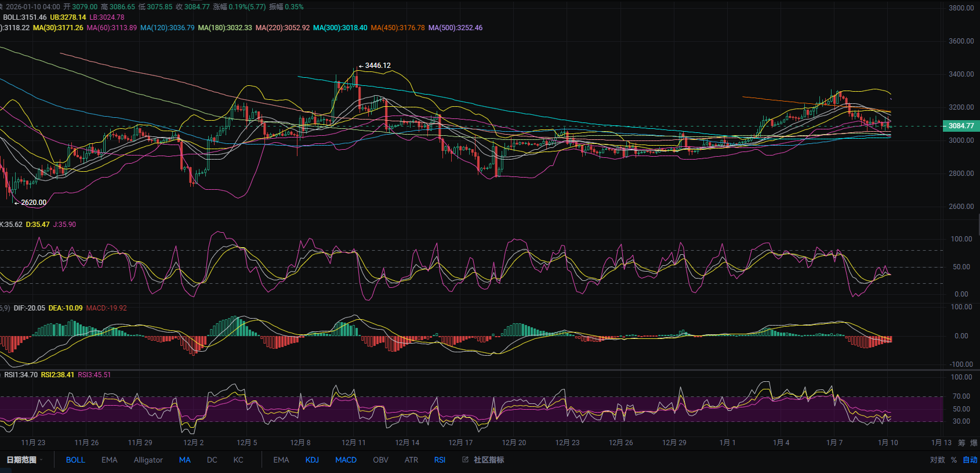Image resolution: width=980 pixels, height=473 pixels.
Task: Enable the DC Donchian channel indicator
Action: point(212,460)
